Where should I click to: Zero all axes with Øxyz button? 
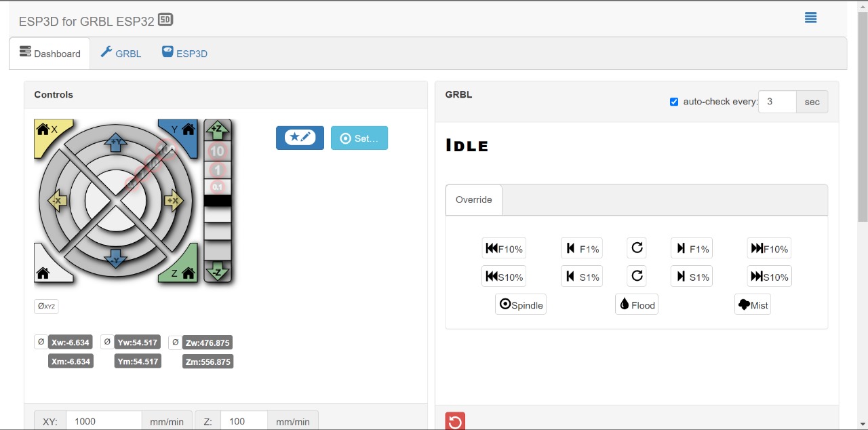tap(47, 307)
